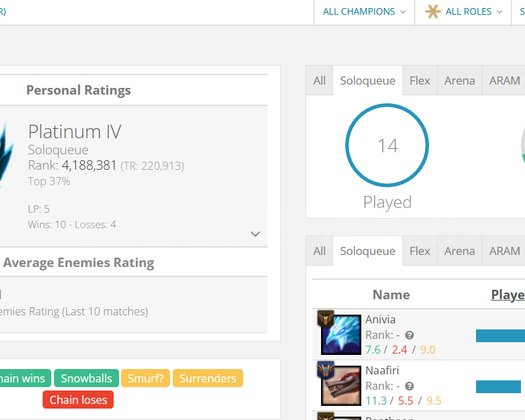The width and height of the screenshot is (525, 420).
Task: Click the Naafiri champion name
Action: click(382, 370)
